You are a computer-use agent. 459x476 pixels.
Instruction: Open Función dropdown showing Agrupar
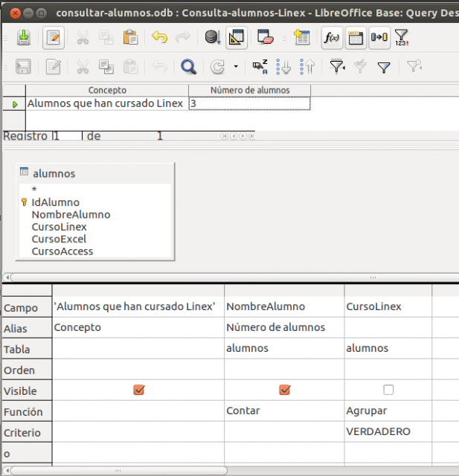point(388,411)
